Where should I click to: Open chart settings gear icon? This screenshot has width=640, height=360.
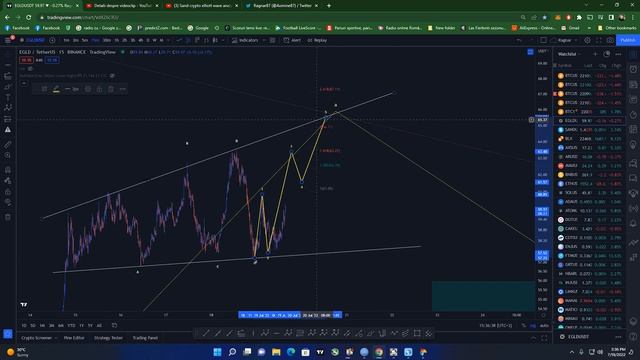[x=587, y=40]
